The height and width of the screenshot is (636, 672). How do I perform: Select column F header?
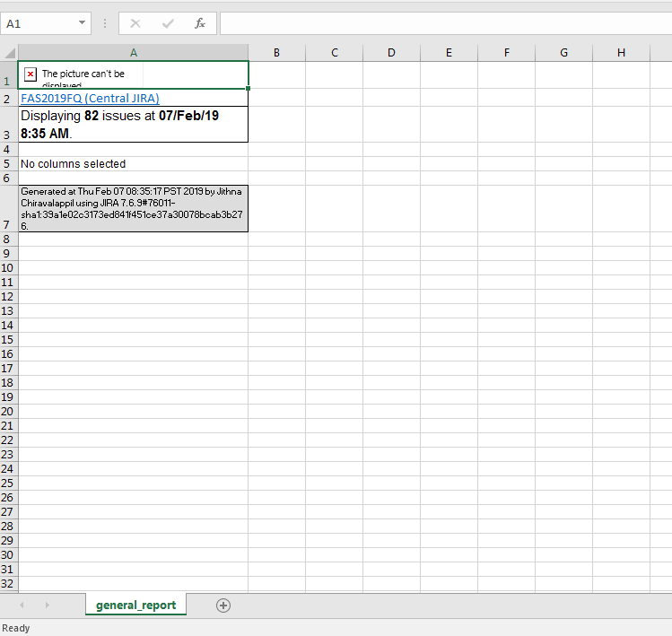pos(507,52)
